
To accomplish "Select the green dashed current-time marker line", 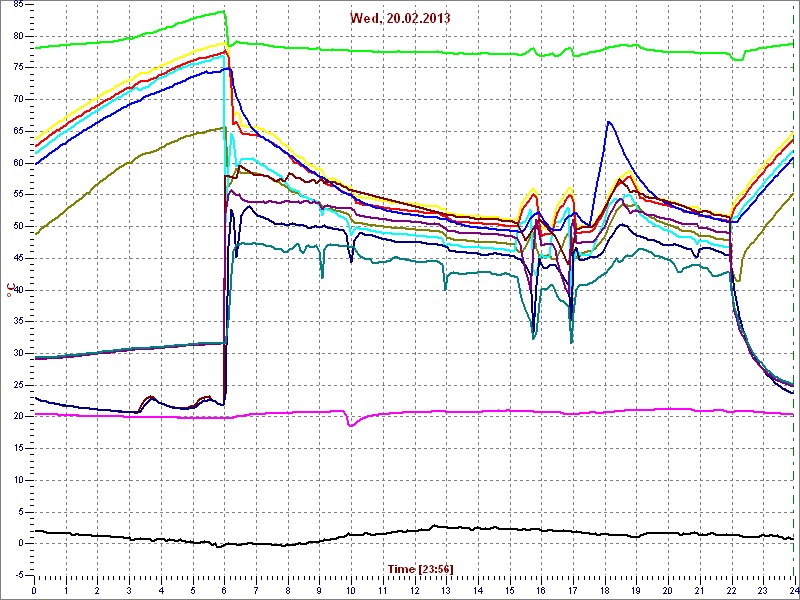I will pyautogui.click(x=794, y=289).
